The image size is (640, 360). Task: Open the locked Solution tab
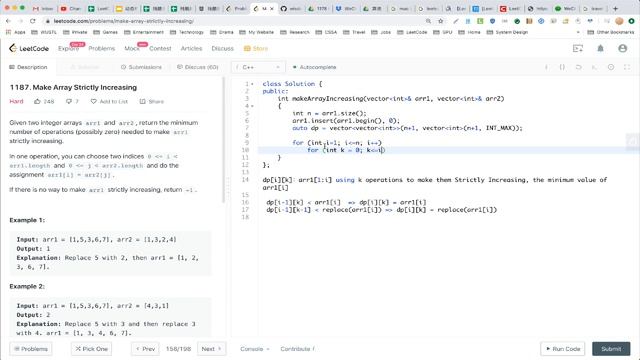click(85, 67)
